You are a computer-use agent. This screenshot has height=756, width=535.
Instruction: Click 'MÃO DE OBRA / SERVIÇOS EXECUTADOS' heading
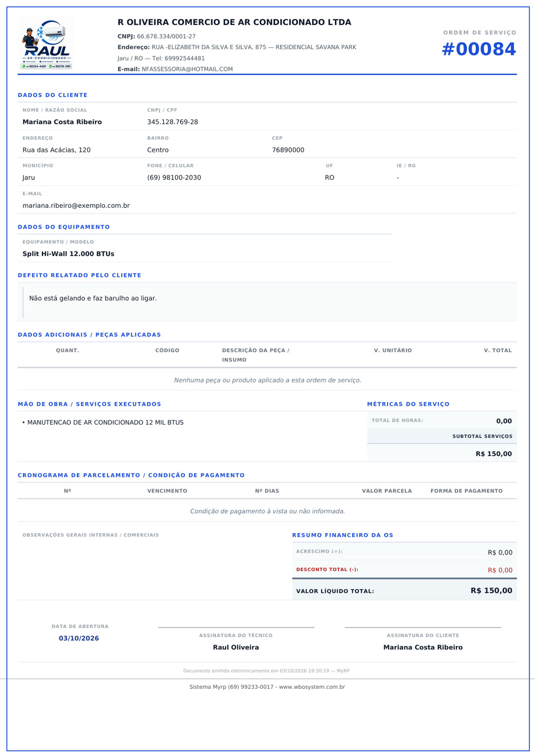[89, 404]
